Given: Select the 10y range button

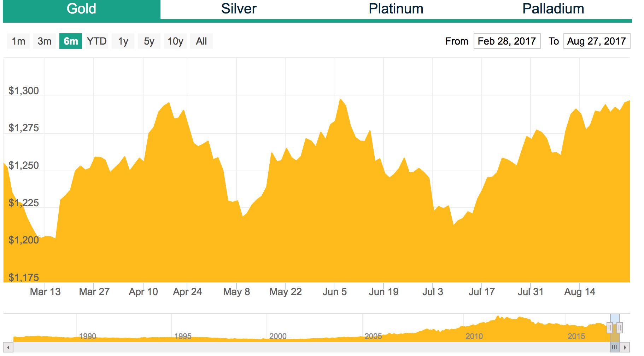Looking at the screenshot, I should (175, 41).
